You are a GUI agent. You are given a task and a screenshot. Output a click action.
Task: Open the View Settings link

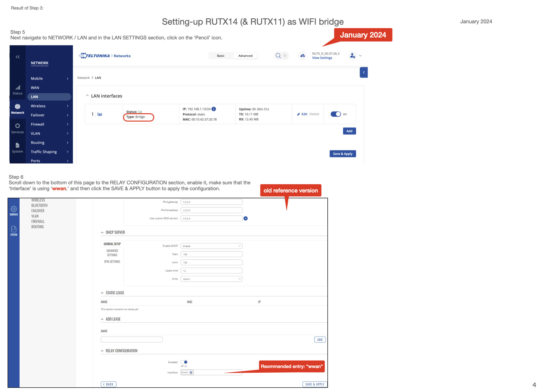click(x=322, y=58)
